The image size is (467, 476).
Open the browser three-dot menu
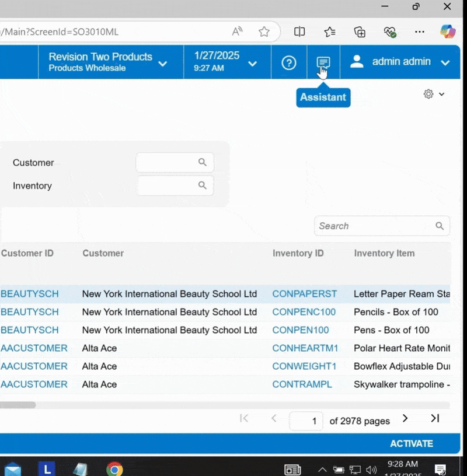[x=419, y=32]
